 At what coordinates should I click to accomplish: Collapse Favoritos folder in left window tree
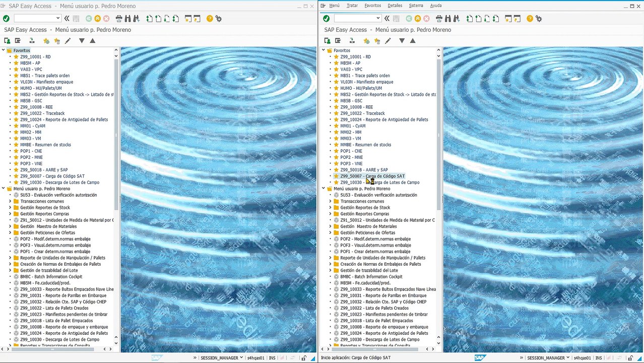pos(3,50)
